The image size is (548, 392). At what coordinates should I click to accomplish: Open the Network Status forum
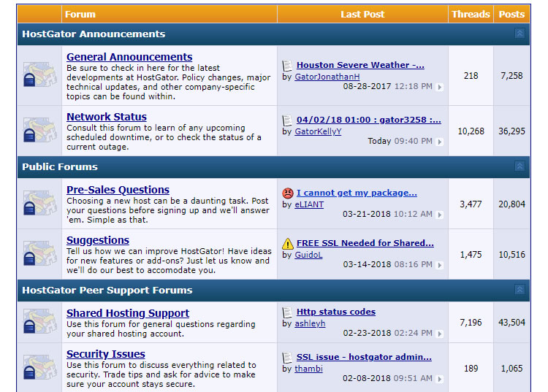click(x=107, y=117)
